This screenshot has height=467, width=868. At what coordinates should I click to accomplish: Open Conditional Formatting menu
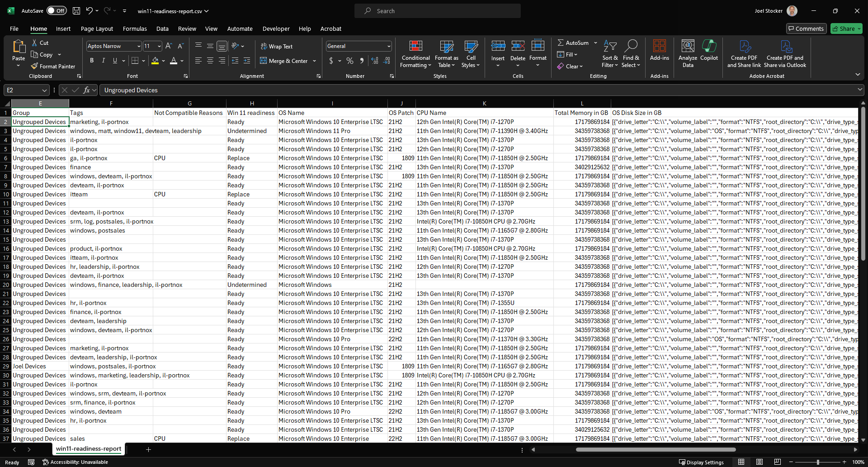[x=415, y=54]
